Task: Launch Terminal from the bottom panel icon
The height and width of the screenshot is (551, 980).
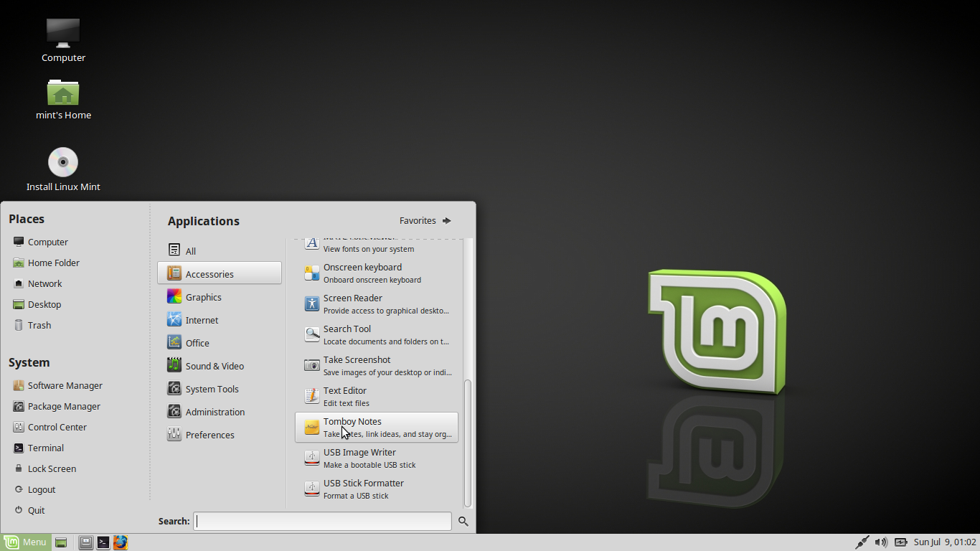Action: coord(103,542)
